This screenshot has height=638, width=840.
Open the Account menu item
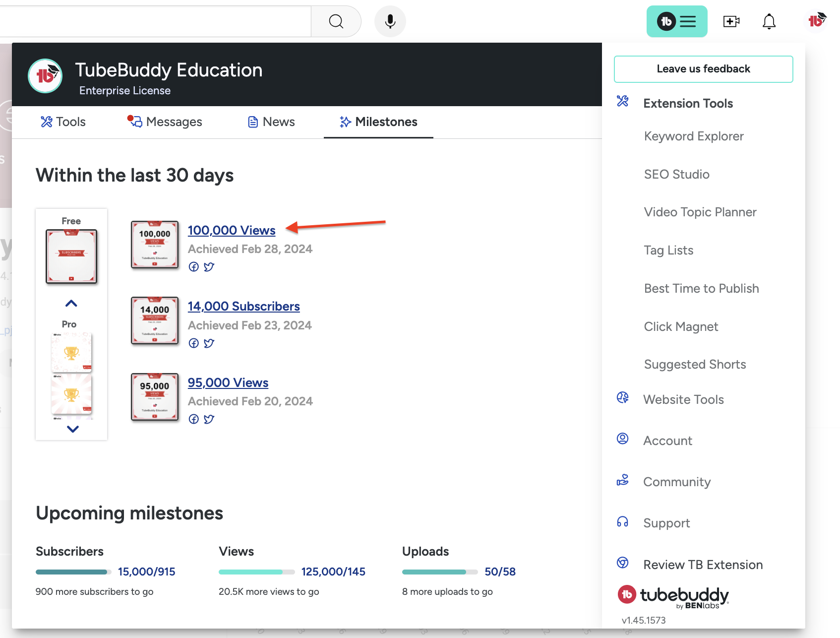coord(667,441)
